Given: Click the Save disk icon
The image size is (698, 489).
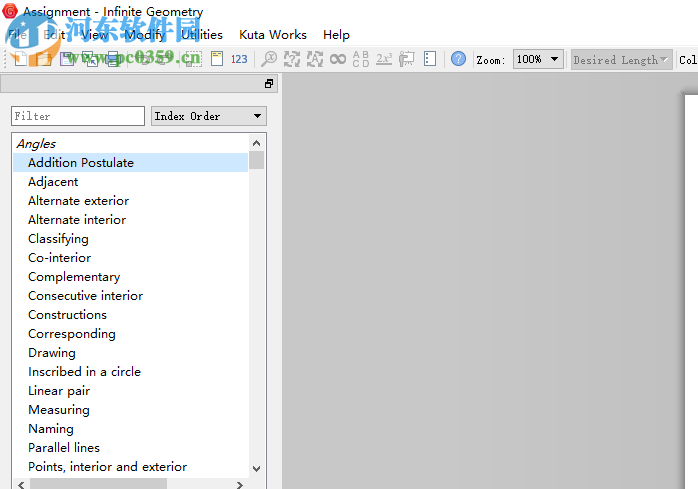Looking at the screenshot, I should tap(67, 59).
